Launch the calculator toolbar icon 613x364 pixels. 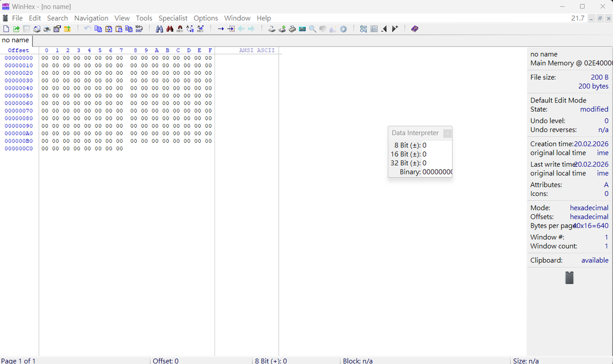click(x=302, y=29)
